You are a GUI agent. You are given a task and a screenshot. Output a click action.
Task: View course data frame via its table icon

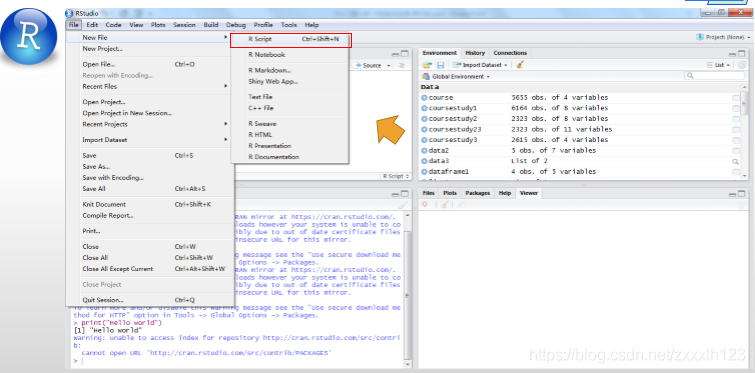pyautogui.click(x=736, y=98)
